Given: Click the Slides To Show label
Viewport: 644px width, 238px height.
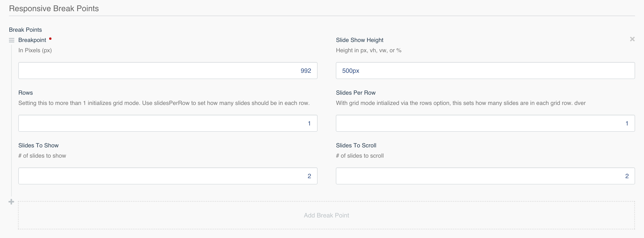Looking at the screenshot, I should (x=38, y=145).
